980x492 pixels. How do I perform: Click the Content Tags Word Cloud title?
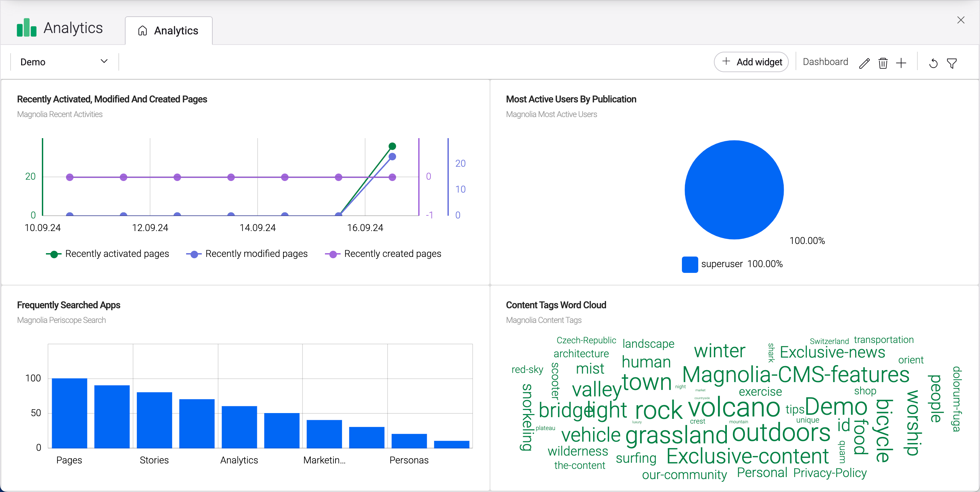556,305
